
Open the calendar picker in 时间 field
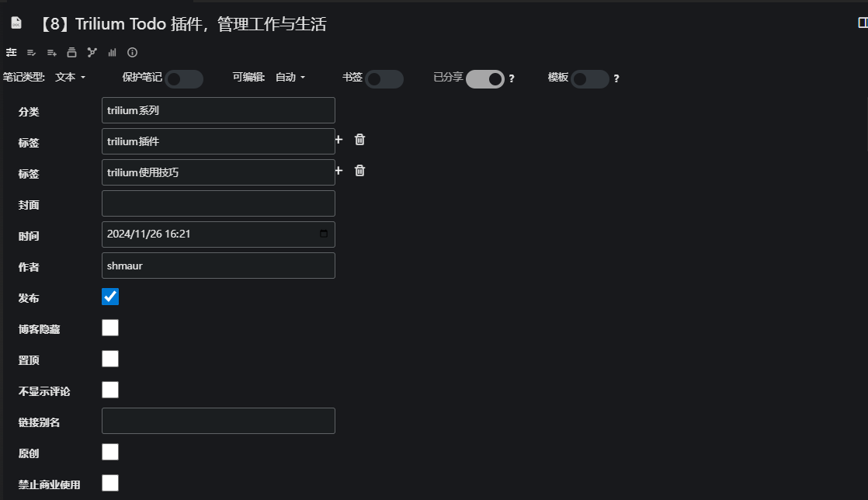coord(324,234)
